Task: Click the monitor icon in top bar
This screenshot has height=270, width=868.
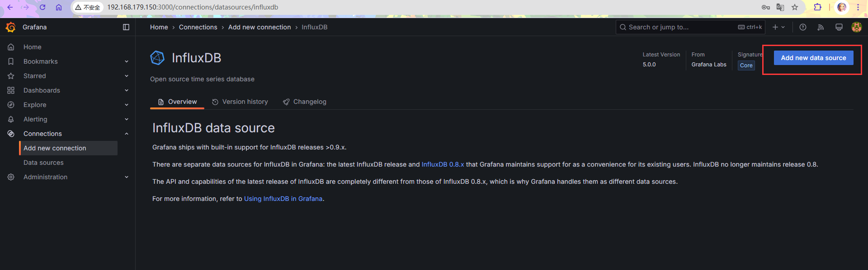Action: pos(839,27)
